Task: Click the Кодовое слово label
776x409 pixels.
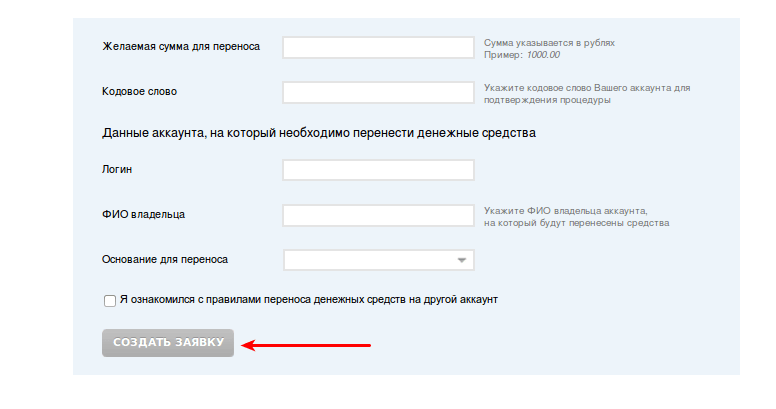Action: point(140,92)
